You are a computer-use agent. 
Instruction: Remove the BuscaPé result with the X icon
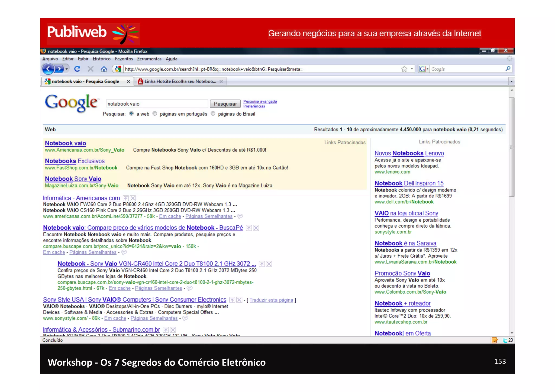(x=256, y=228)
